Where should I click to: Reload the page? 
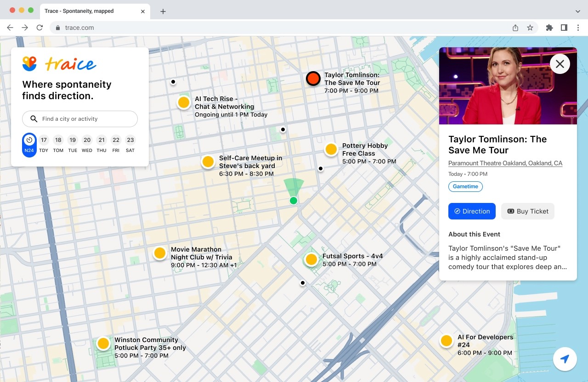tap(40, 28)
